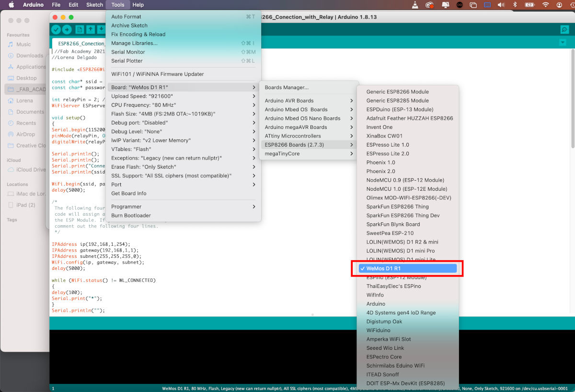Select SparkFun ESP8266 Thing Dev board
The height and width of the screenshot is (392, 575).
coord(407,216)
